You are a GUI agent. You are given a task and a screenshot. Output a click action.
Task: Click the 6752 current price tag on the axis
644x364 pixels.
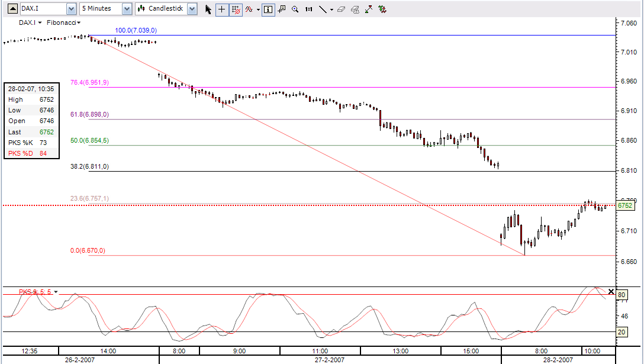pos(625,205)
